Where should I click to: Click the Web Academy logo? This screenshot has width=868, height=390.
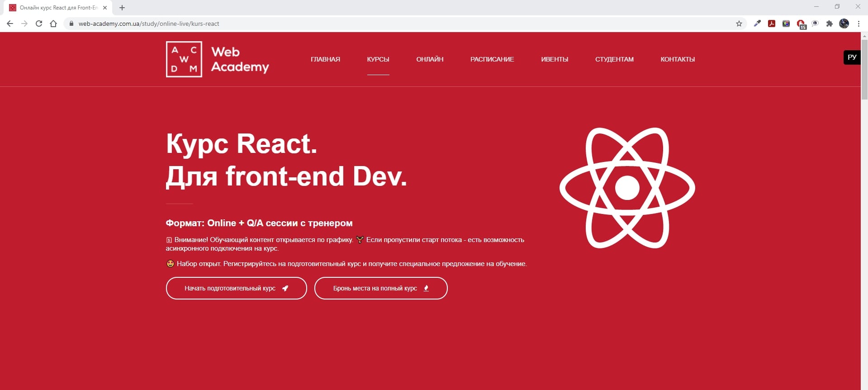[218, 59]
